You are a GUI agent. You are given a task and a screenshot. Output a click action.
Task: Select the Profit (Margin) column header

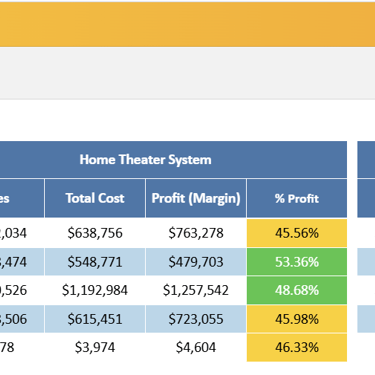[x=196, y=198]
